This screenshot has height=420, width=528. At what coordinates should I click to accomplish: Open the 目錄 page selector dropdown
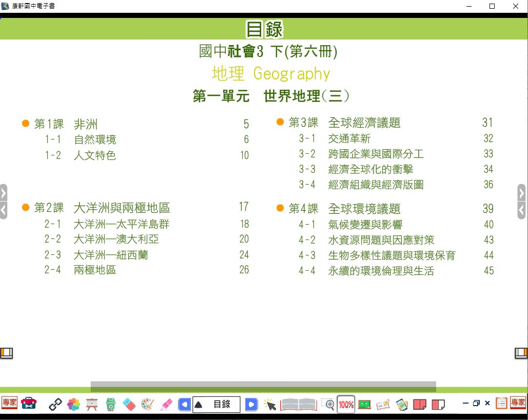[216, 405]
